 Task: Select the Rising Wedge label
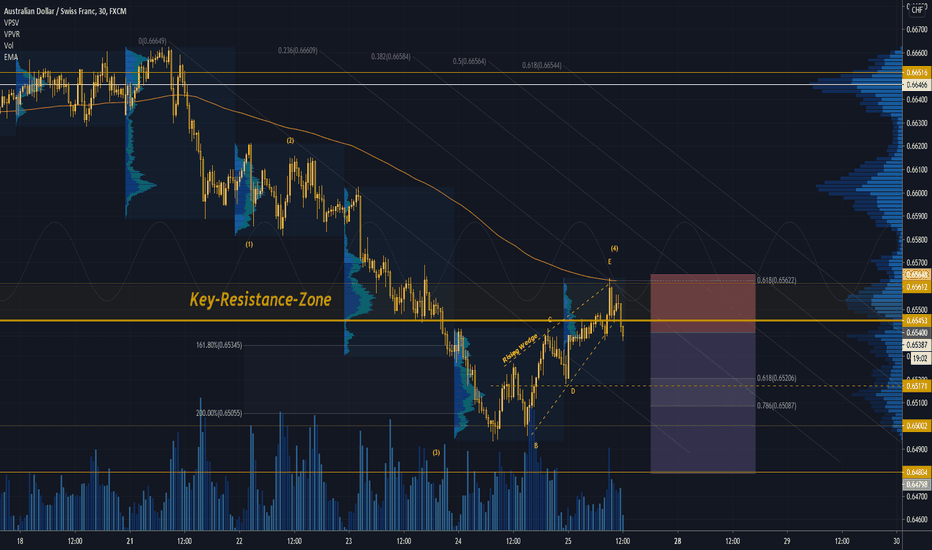point(519,348)
